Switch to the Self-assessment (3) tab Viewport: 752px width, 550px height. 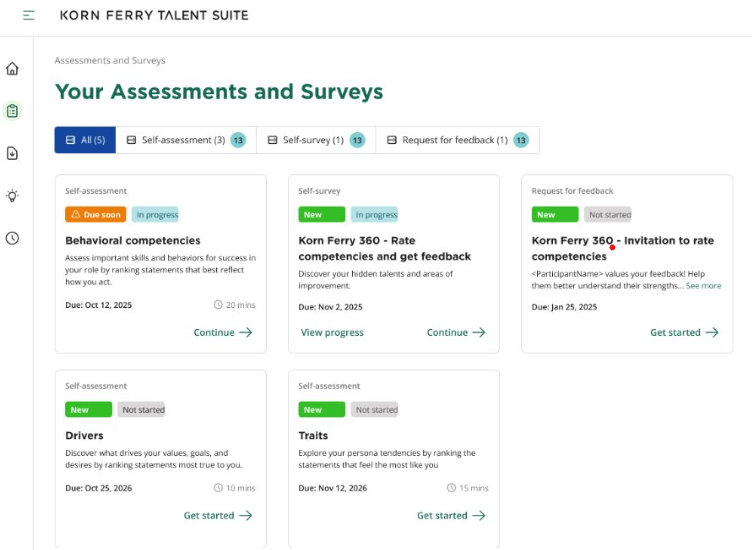186,140
